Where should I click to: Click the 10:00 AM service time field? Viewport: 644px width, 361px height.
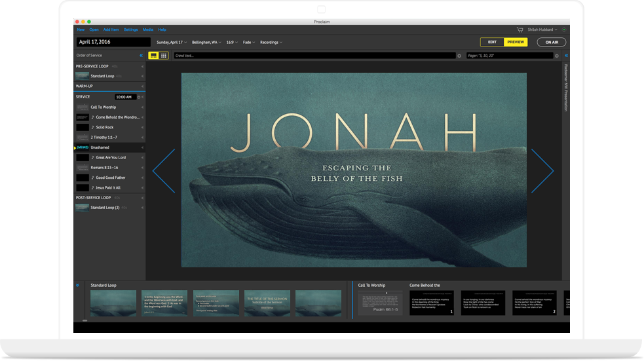pyautogui.click(x=125, y=97)
